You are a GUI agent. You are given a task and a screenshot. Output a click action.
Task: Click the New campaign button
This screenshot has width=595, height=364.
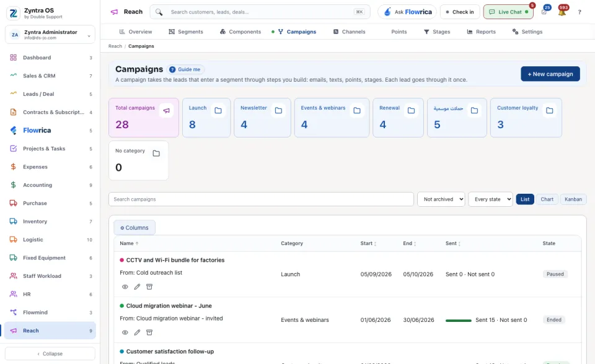coord(550,74)
